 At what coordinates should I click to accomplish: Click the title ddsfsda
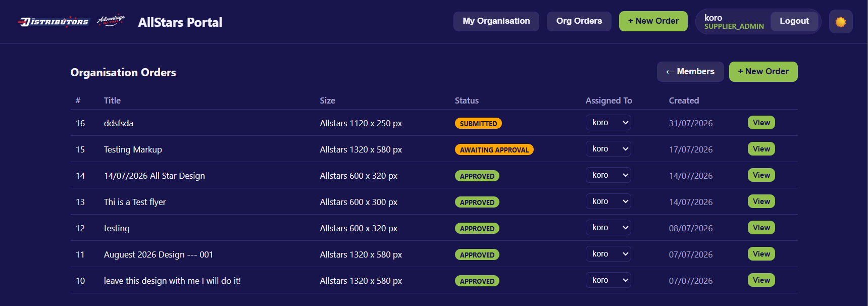pos(119,123)
